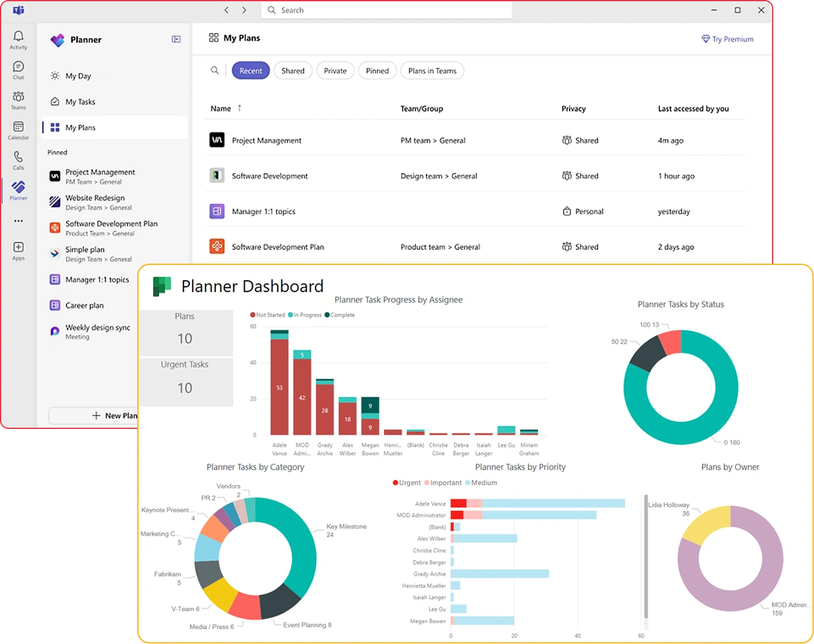Viewport: 814px width, 644px height.
Task: Click the search magnifier beside Recent filter
Action: [x=214, y=70]
